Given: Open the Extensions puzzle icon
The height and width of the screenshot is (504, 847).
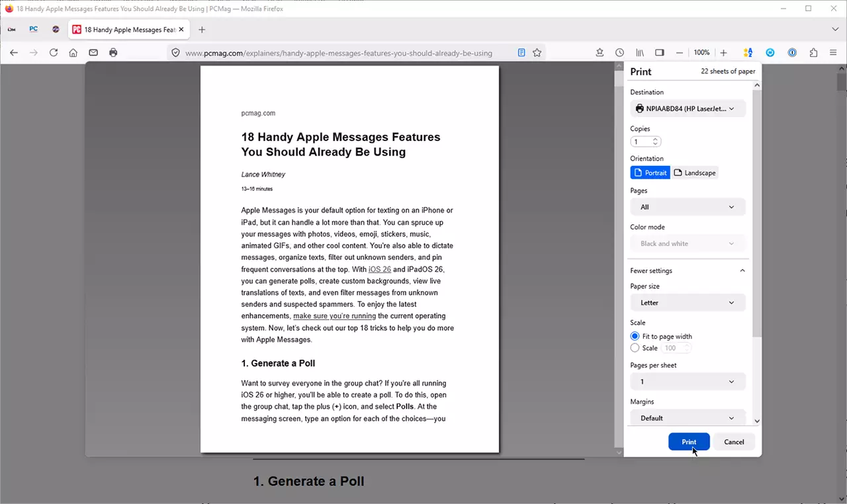Looking at the screenshot, I should pyautogui.click(x=814, y=53).
